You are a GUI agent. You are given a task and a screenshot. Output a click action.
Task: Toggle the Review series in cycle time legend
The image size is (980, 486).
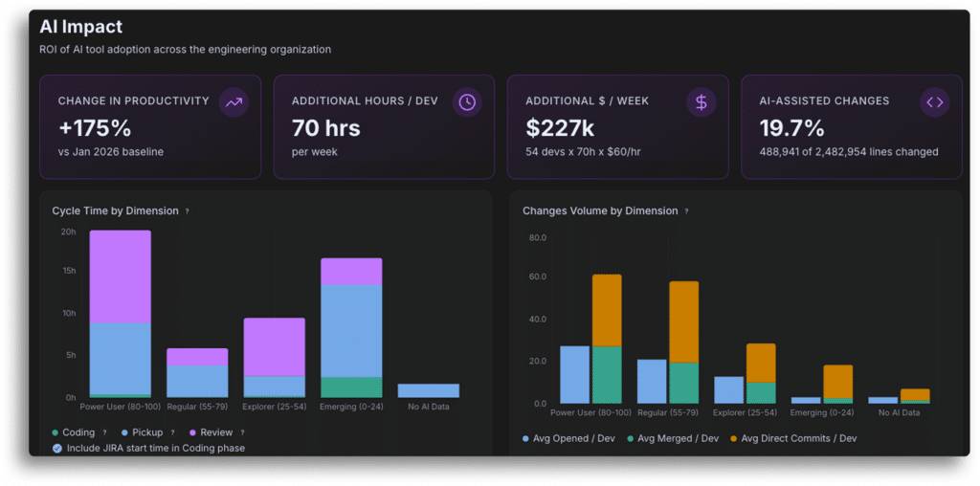(212, 432)
